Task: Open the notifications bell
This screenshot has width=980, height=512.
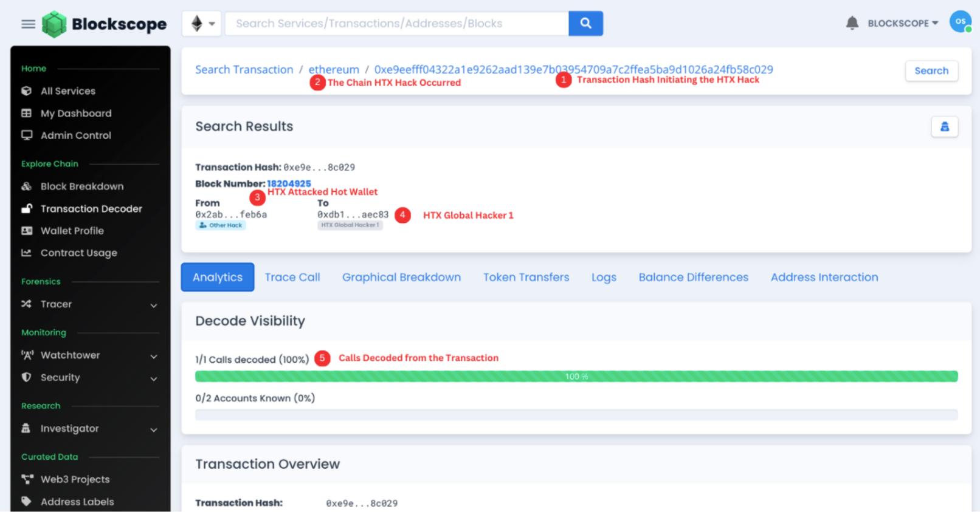Action: (852, 23)
